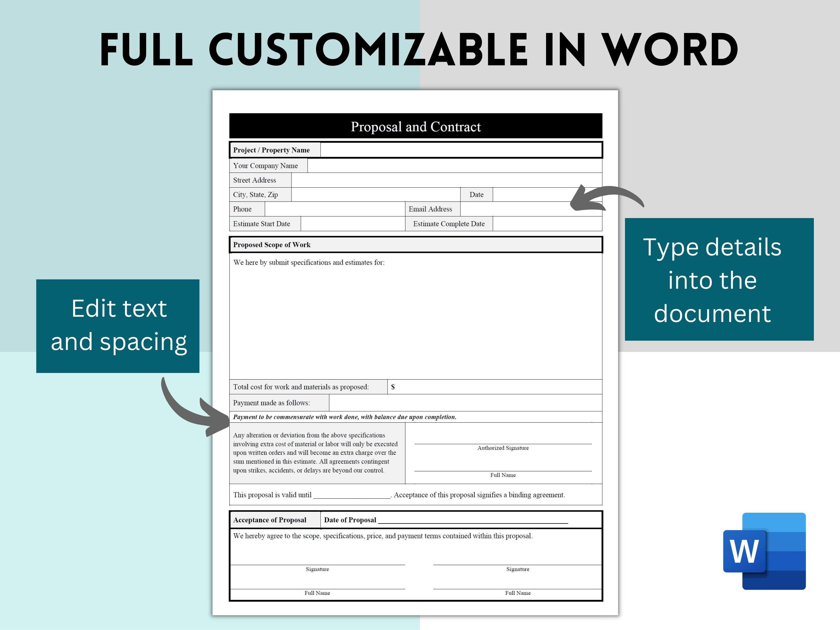Click the 'Payment to be commensurate' italic line

[x=345, y=417]
